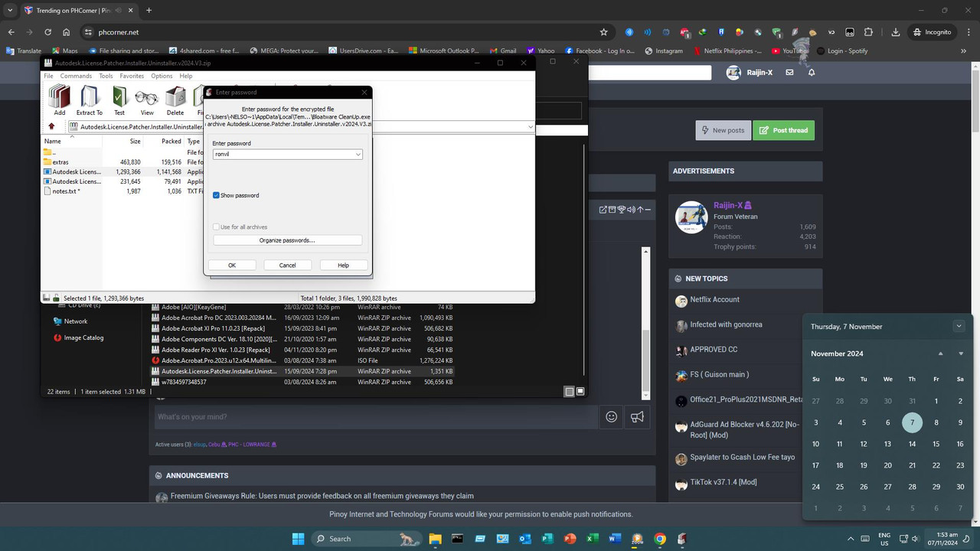Image resolution: width=980 pixels, height=551 pixels.
Task: Open the Tools menu in WinRAR
Action: pyautogui.click(x=106, y=76)
